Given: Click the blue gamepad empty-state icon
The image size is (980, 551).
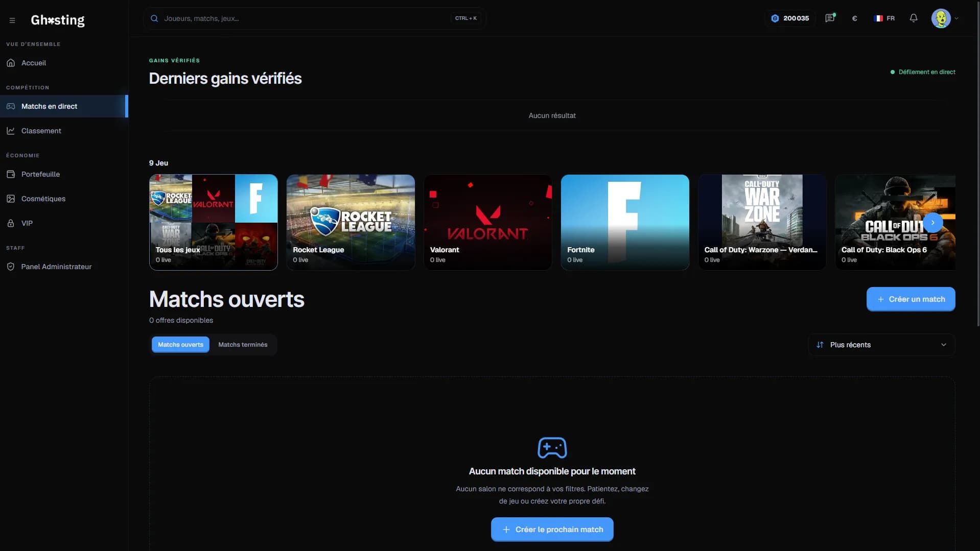Looking at the screenshot, I should point(552,448).
